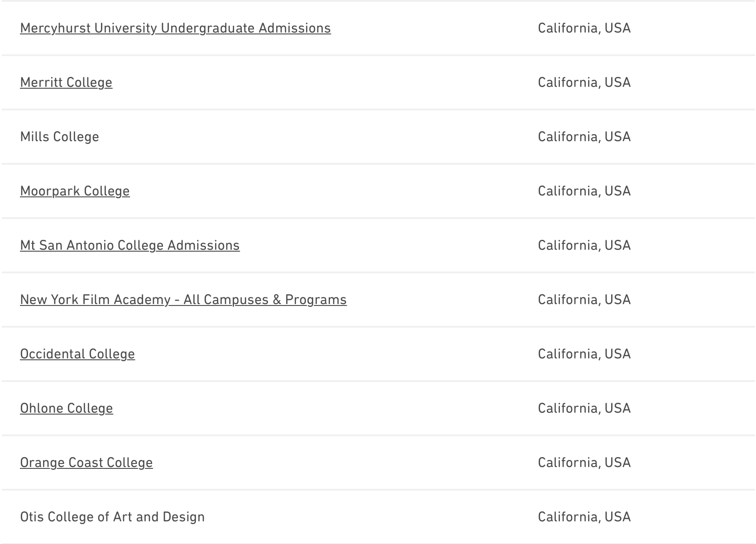Viewport: 756px width, 544px height.
Task: Open the Occidental College link
Action: pyautogui.click(x=77, y=354)
